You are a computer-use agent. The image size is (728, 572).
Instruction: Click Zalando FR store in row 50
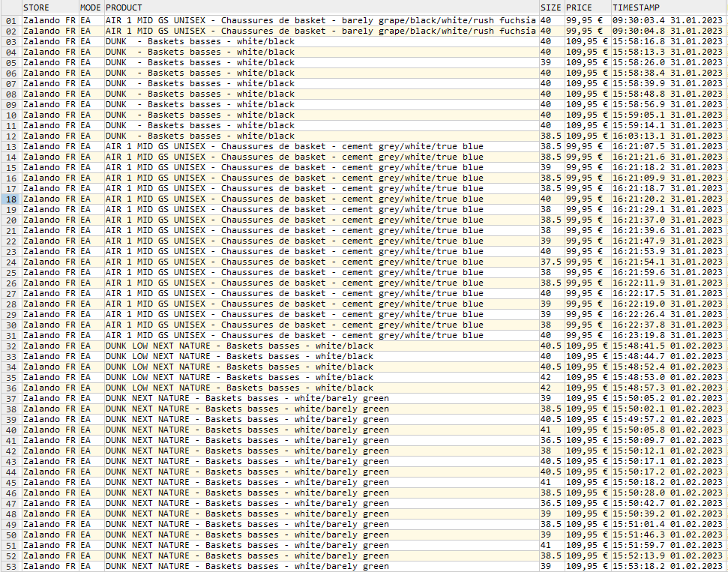tap(49, 535)
